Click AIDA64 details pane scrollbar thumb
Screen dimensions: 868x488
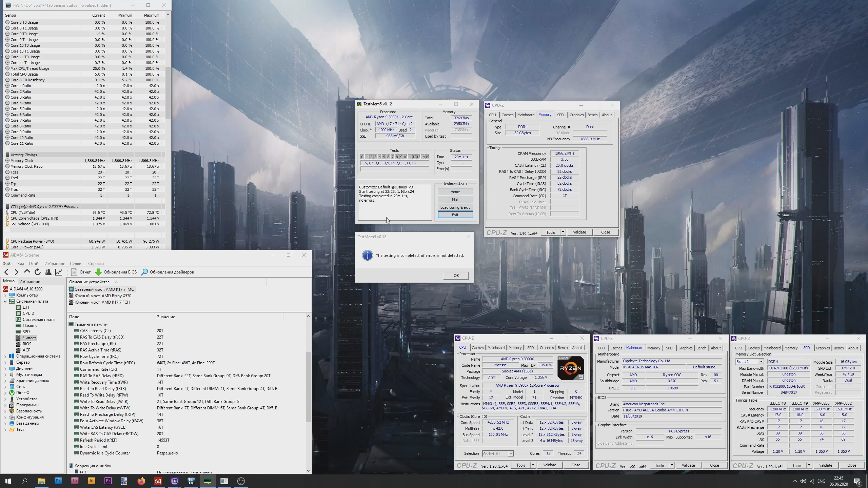308,387
